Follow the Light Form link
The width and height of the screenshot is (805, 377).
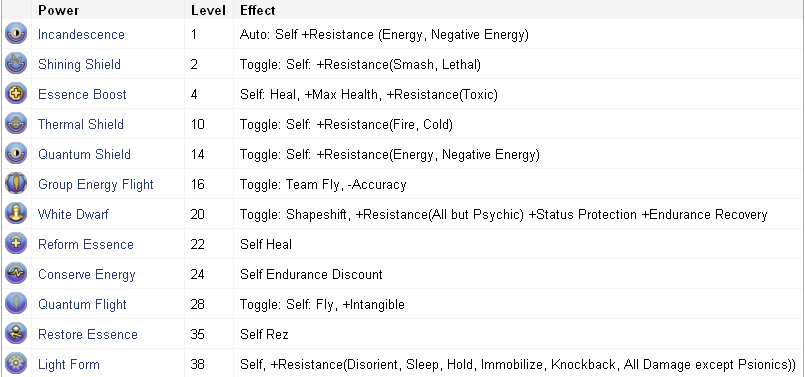pos(69,364)
